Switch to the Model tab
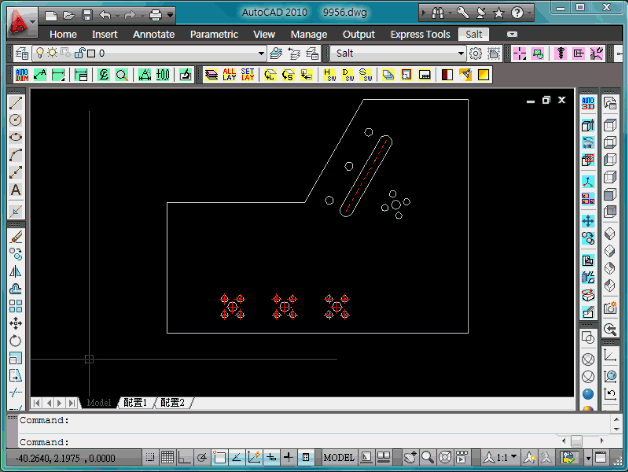The height and width of the screenshot is (472, 628). coord(99,403)
